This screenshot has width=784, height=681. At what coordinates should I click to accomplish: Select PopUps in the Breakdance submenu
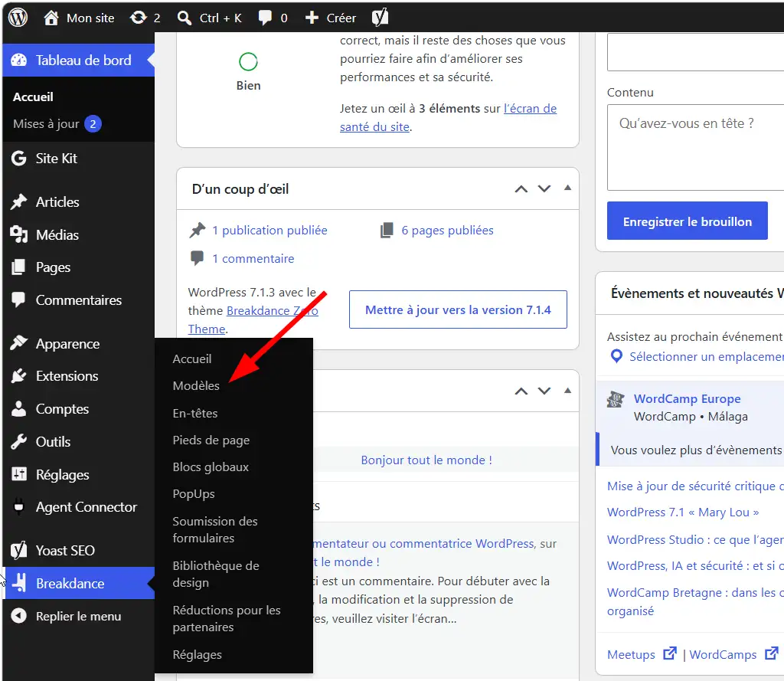(x=194, y=494)
